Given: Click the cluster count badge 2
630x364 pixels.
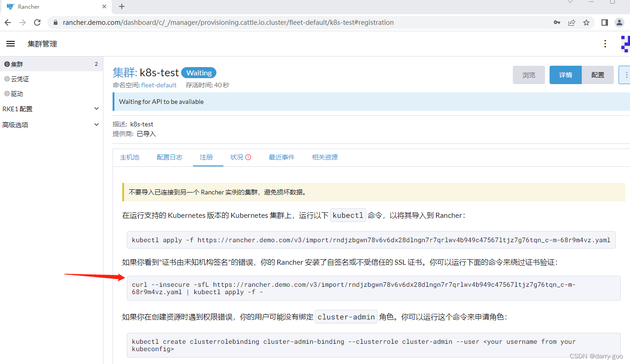Looking at the screenshot, I should [96, 64].
